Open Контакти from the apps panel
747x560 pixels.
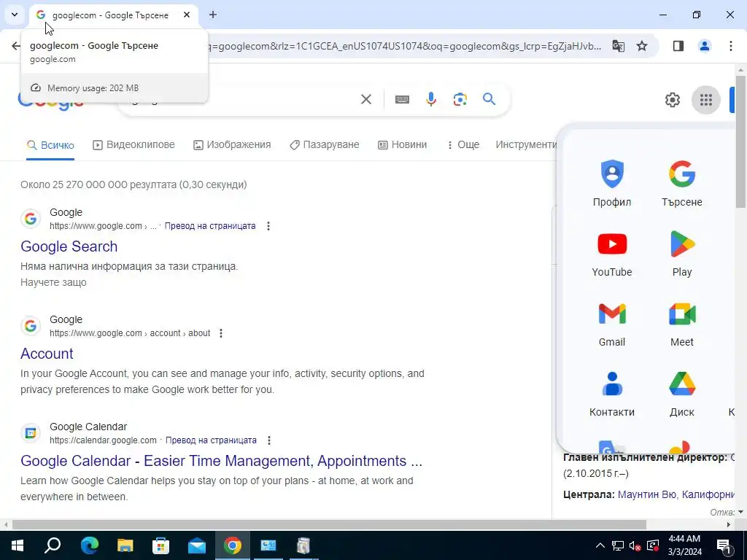pos(612,394)
